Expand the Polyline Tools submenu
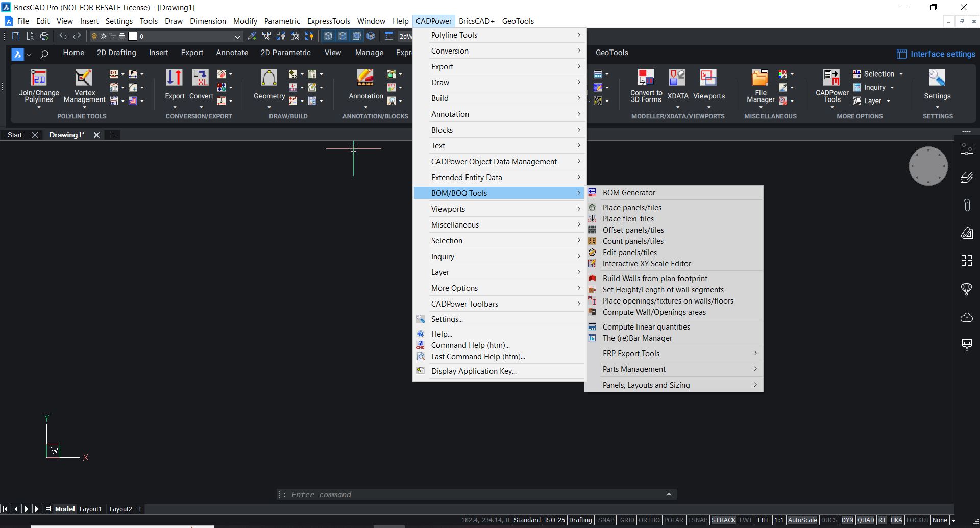 point(499,35)
